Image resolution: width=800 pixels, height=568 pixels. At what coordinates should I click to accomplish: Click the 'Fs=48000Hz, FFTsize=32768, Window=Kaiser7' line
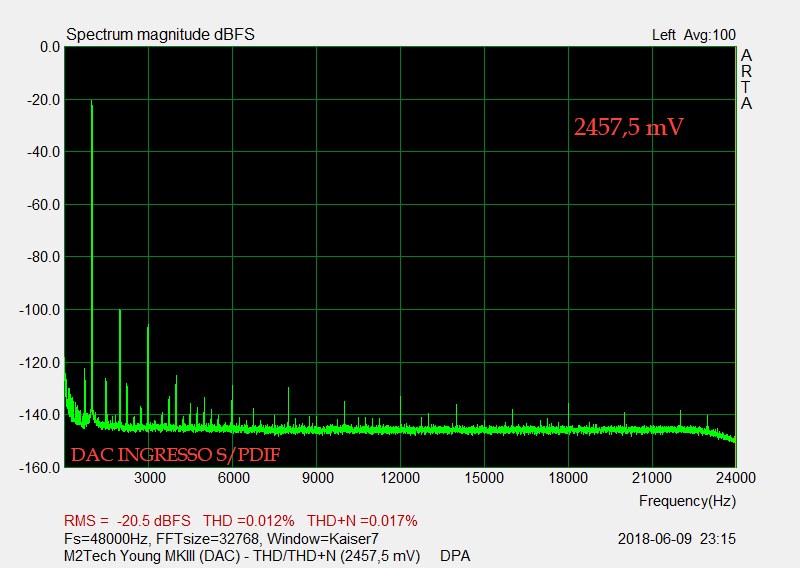click(x=221, y=538)
